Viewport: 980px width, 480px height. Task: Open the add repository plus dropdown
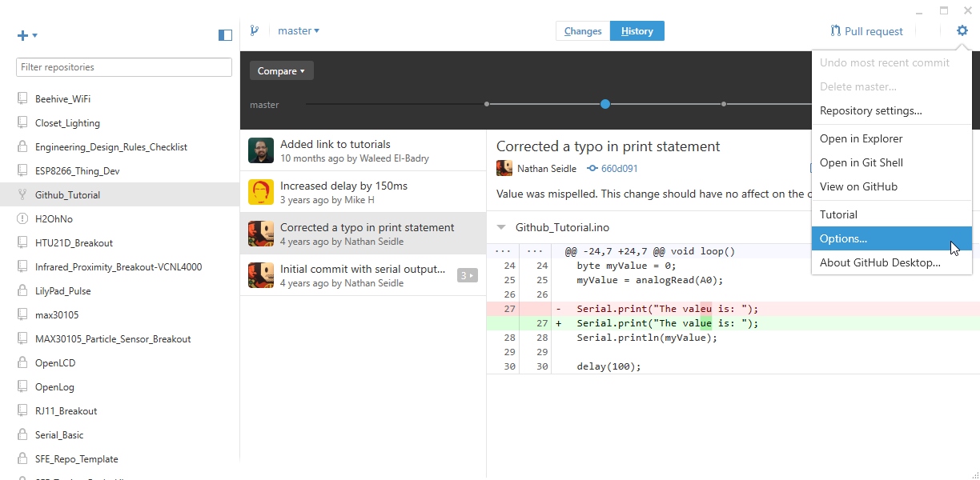point(27,35)
